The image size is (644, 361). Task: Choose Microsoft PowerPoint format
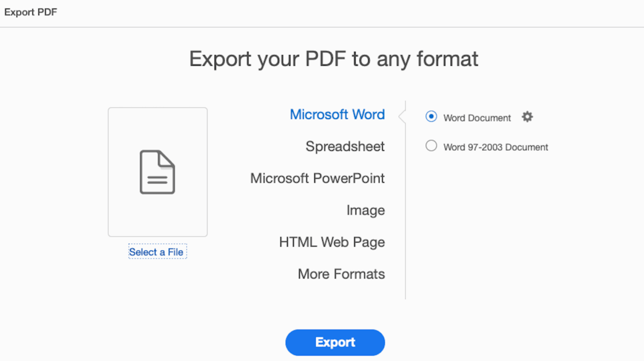coord(317,178)
